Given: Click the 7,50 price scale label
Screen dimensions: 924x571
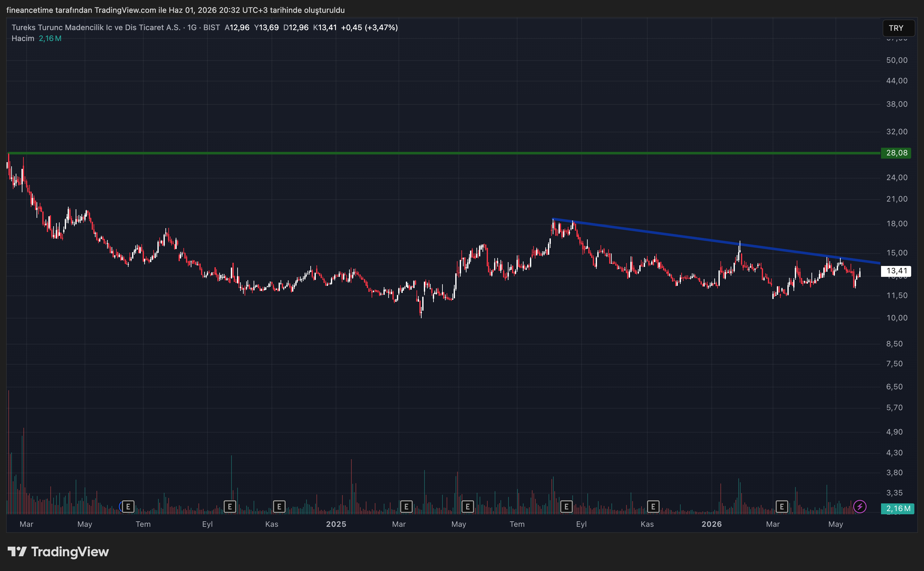Looking at the screenshot, I should [x=895, y=364].
